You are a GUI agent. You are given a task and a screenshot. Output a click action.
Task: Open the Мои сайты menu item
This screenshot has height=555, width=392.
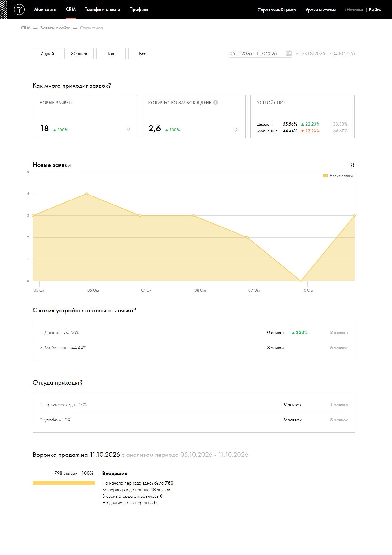pyautogui.click(x=45, y=10)
